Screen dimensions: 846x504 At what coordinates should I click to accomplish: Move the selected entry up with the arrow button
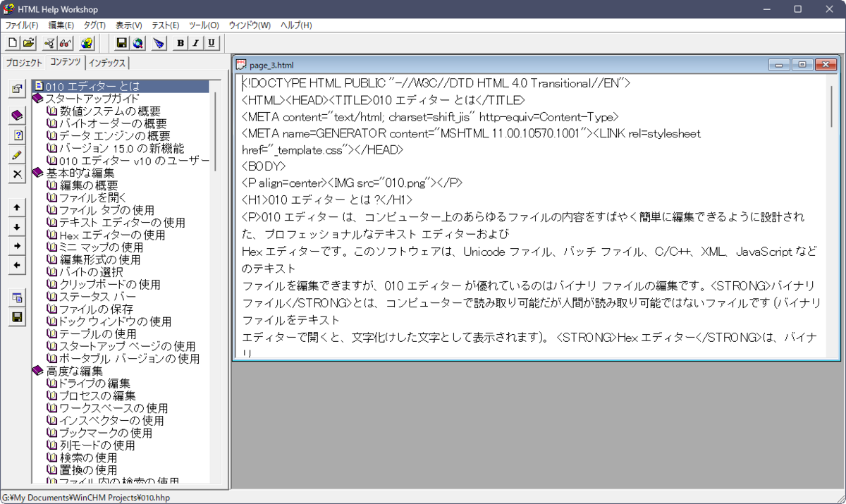click(x=17, y=207)
